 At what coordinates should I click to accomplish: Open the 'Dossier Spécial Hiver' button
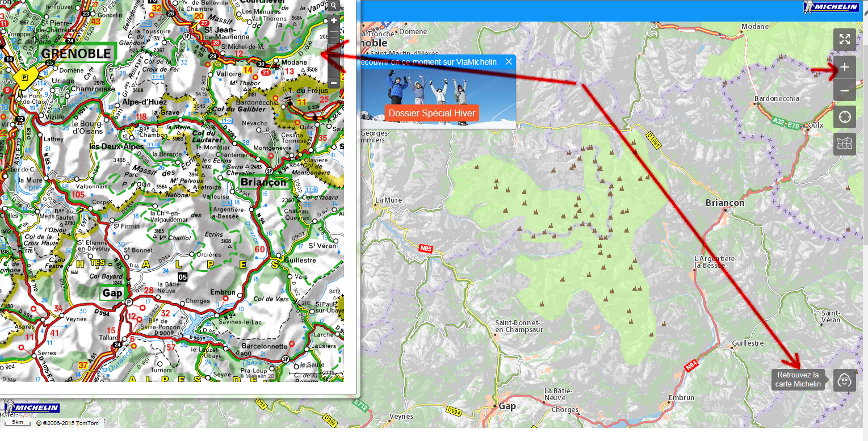(x=432, y=113)
